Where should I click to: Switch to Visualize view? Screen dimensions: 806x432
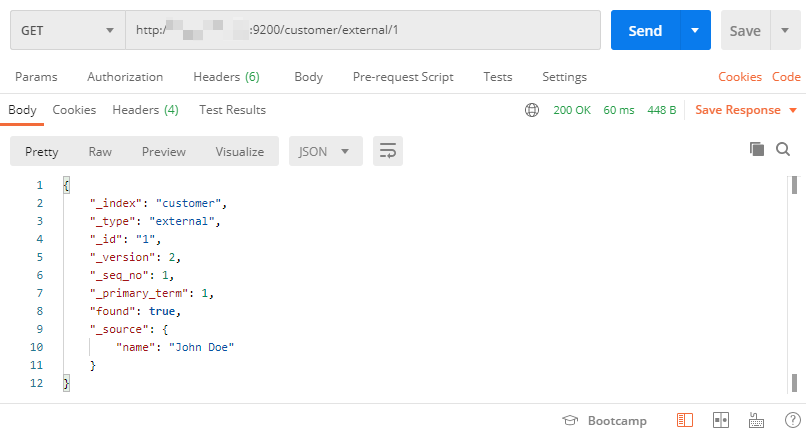(x=240, y=152)
